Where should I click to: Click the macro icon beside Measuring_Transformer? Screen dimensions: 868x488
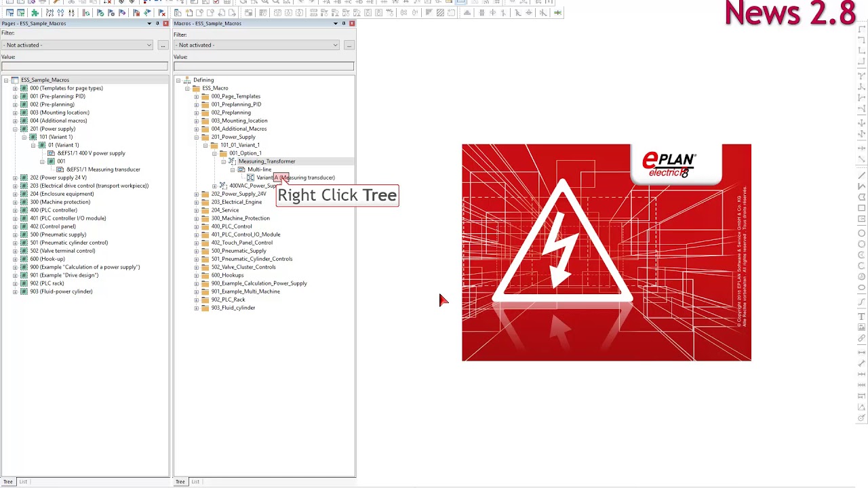pyautogui.click(x=232, y=161)
